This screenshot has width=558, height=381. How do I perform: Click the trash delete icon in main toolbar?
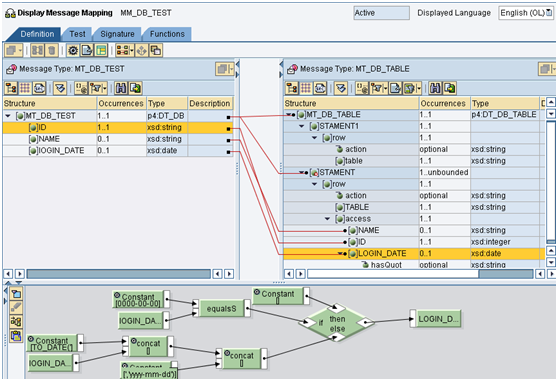pos(52,51)
